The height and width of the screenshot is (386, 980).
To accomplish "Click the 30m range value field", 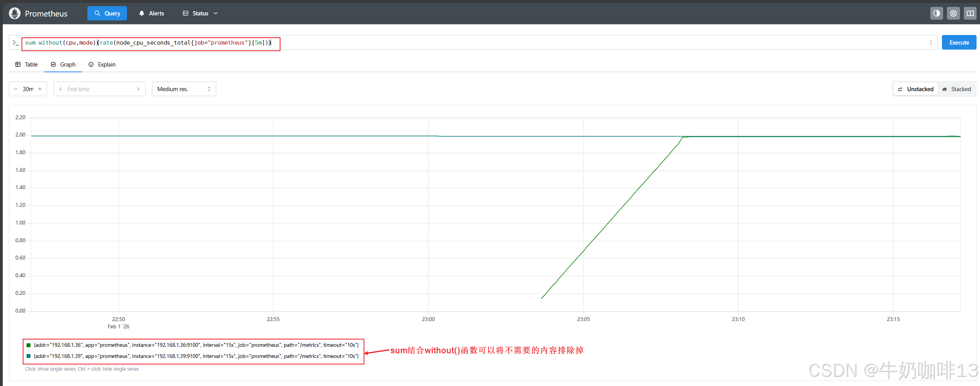I will pyautogui.click(x=28, y=89).
